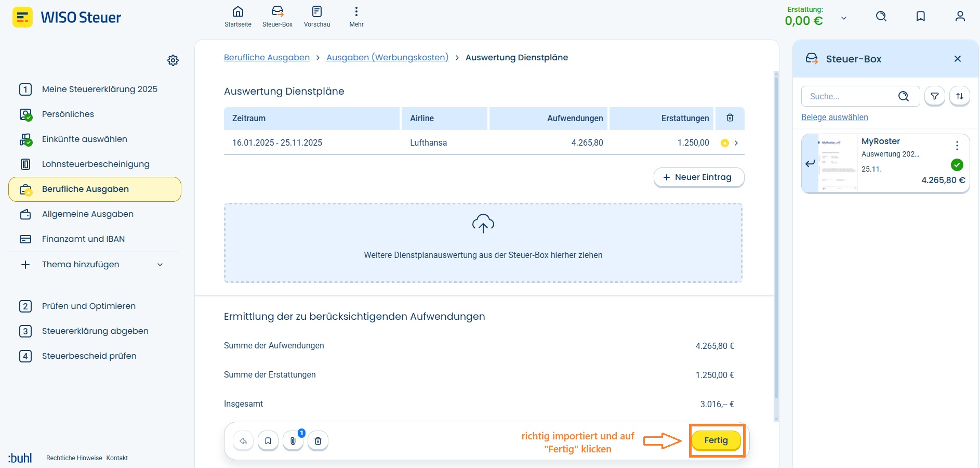This screenshot has height=468, width=980.
Task: Open the MyRoster receipt thumbnail
Action: (x=837, y=163)
